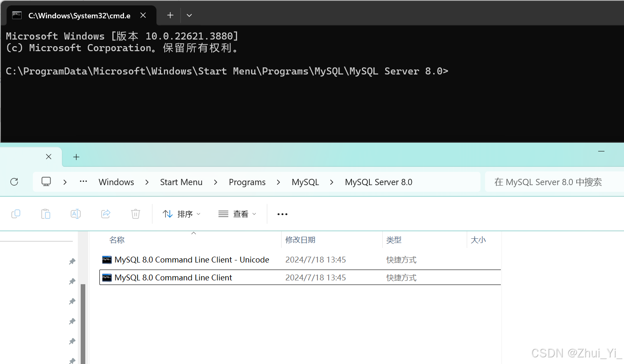
Task: Close the File Explorer tab
Action: (x=49, y=157)
